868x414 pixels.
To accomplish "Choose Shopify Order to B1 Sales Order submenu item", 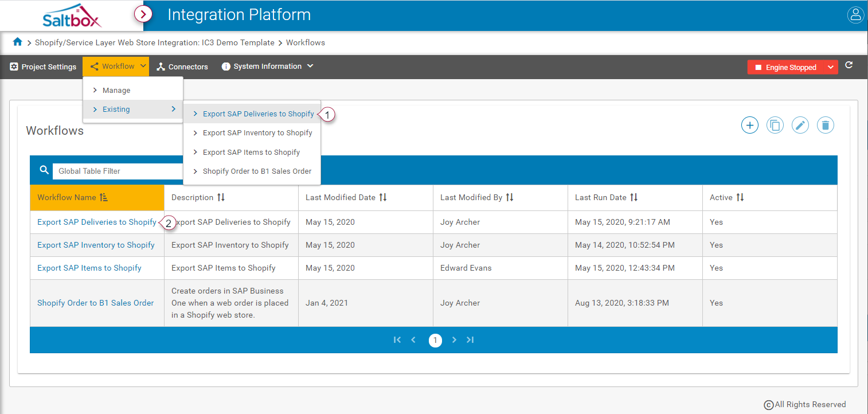I will pyautogui.click(x=252, y=171).
